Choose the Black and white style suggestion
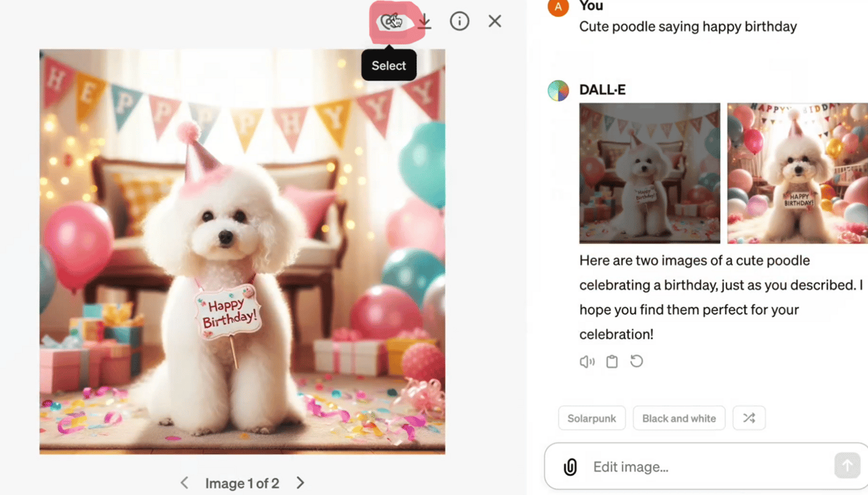This screenshot has width=868, height=495. pos(679,418)
